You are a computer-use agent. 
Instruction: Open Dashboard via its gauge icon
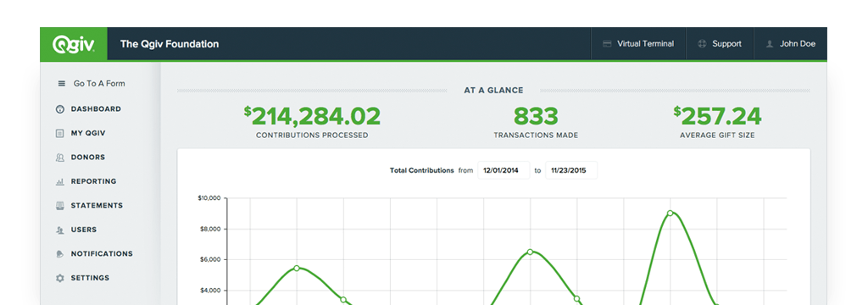pos(60,109)
